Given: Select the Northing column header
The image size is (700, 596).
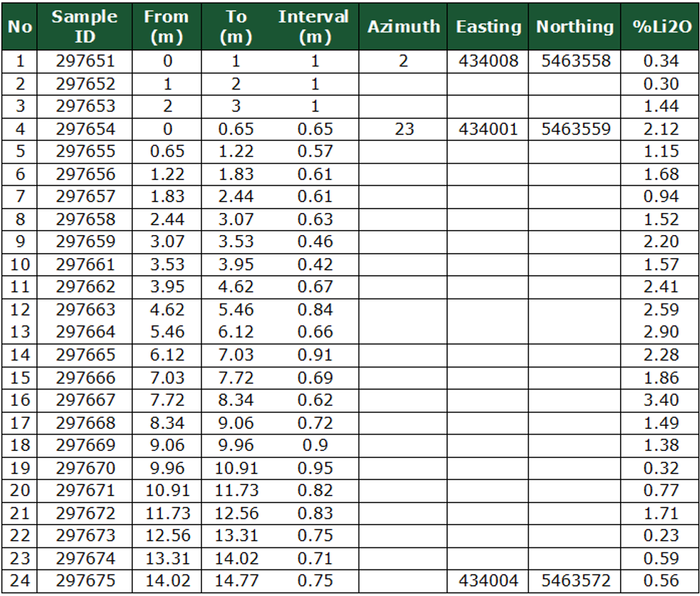Looking at the screenshot, I should point(575,26).
